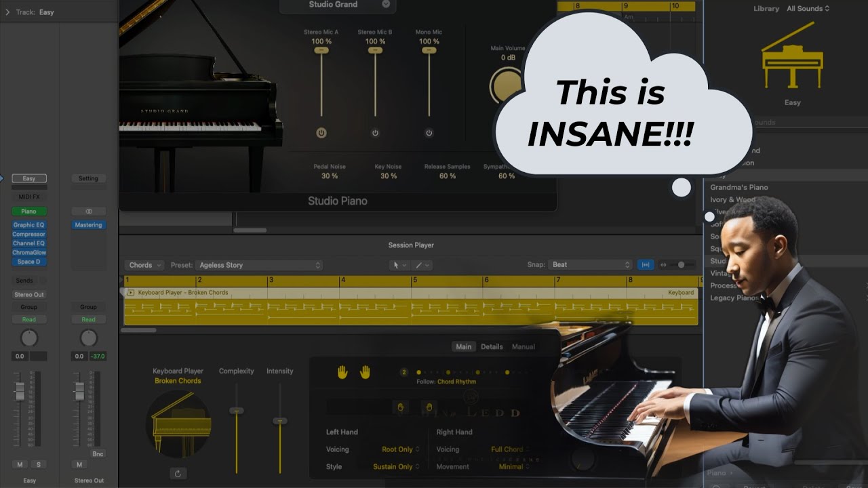The image size is (868, 488).
Task: Click the Easy channel strip setting button
Action: [x=29, y=178]
